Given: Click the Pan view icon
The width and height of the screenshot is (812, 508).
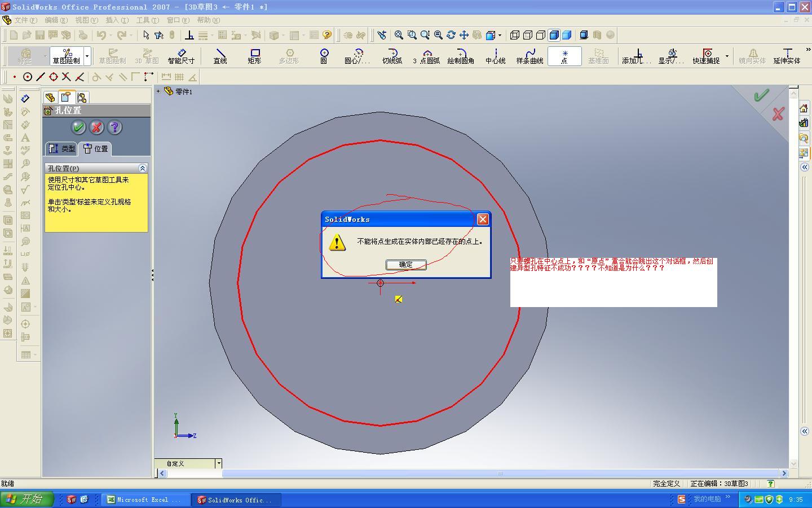Looking at the screenshot, I should tap(464, 35).
